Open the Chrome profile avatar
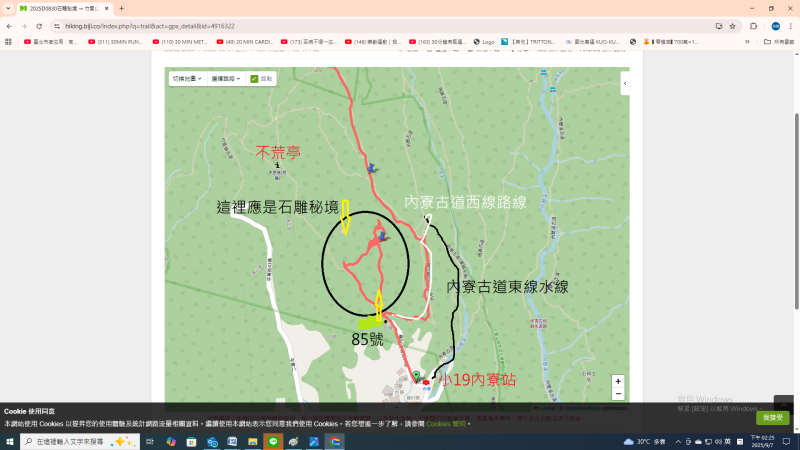The width and height of the screenshot is (800, 450). coord(776,26)
